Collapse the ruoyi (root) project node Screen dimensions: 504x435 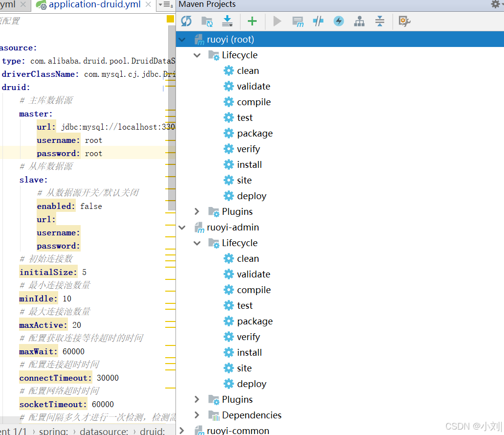[182, 40]
